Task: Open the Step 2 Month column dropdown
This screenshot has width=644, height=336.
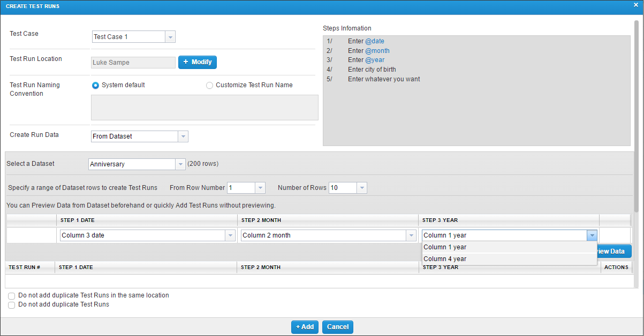Action: 411,235
